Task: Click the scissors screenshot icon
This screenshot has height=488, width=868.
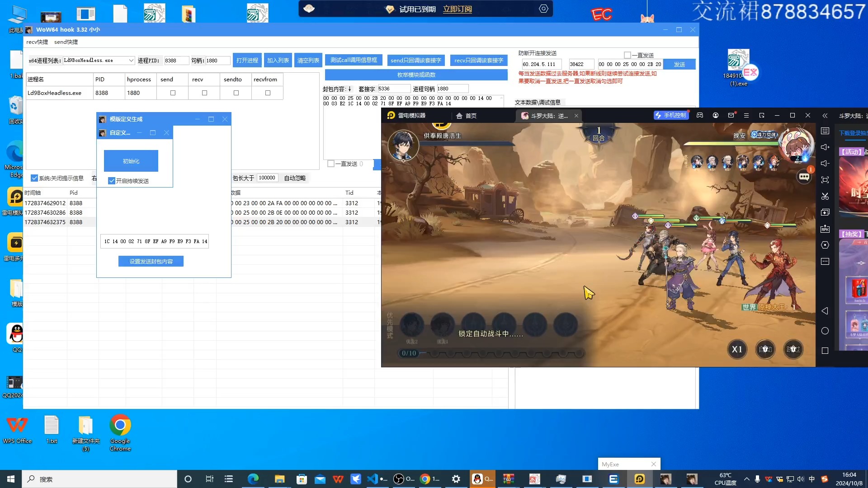Action: click(x=825, y=196)
